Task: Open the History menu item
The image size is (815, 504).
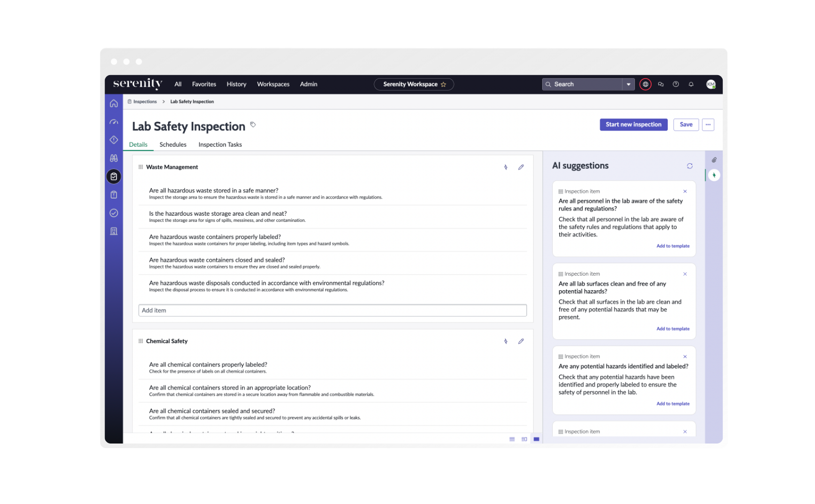Action: [x=236, y=84]
